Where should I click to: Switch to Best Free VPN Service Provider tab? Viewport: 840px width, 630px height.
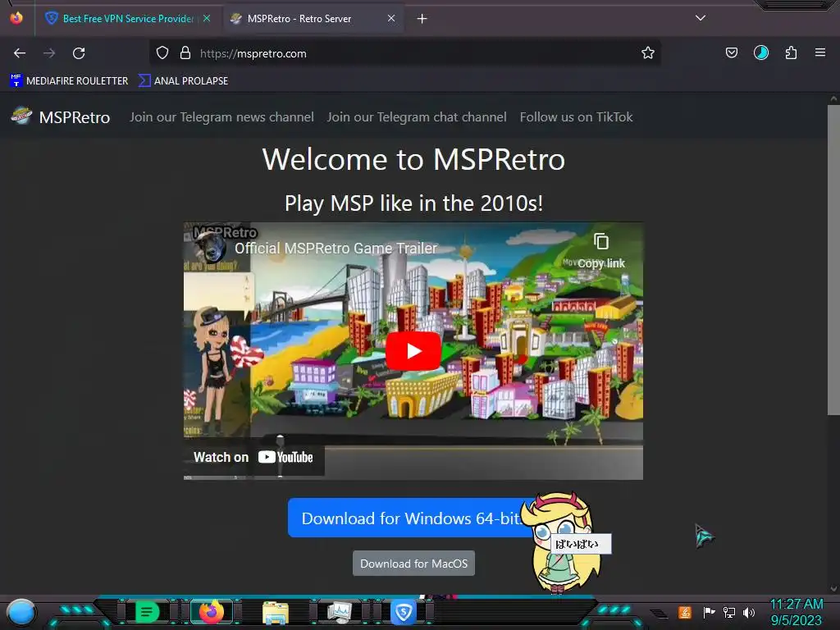(x=128, y=19)
